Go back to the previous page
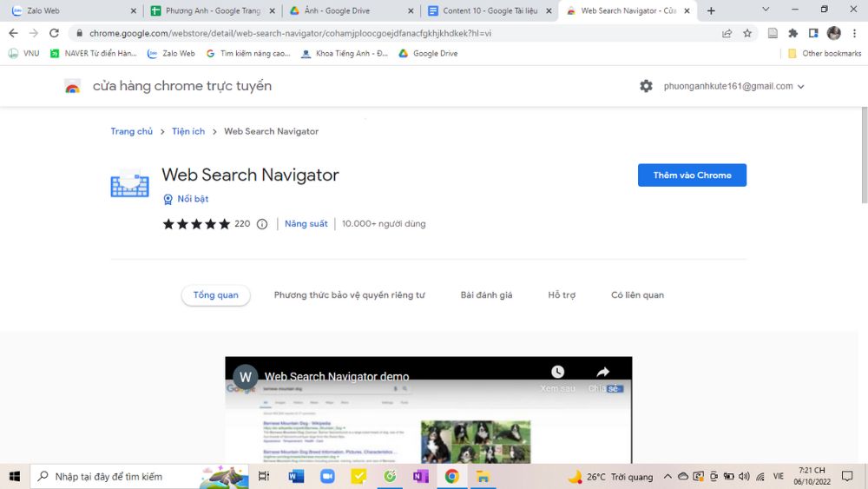The height and width of the screenshot is (489, 868). click(x=13, y=33)
